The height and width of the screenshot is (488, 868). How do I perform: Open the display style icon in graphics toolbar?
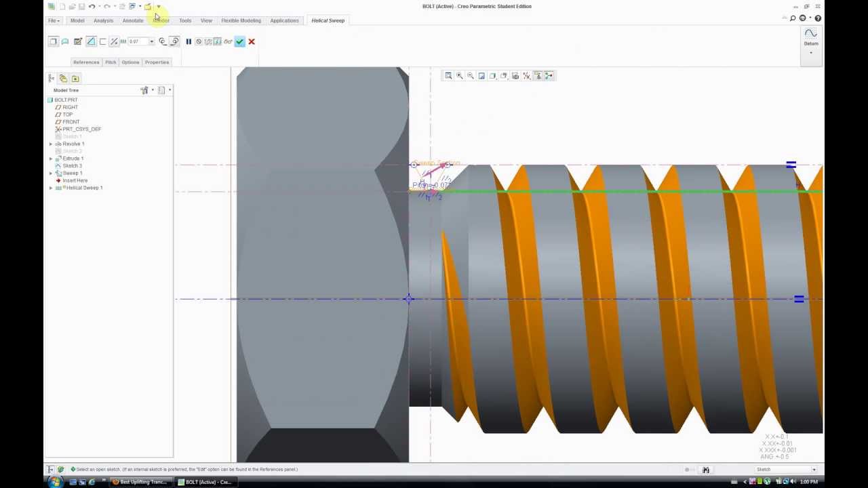pos(492,76)
